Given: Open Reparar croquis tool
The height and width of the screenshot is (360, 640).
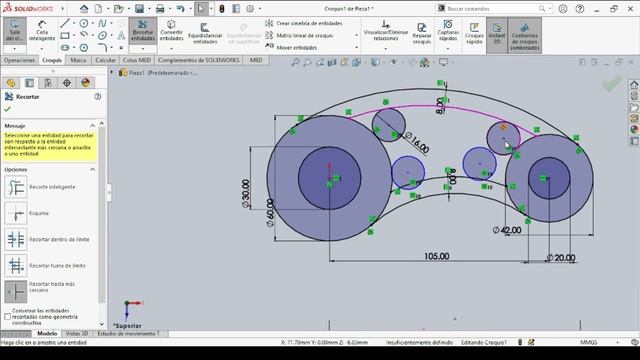Looking at the screenshot, I should pyautogui.click(x=422, y=33).
